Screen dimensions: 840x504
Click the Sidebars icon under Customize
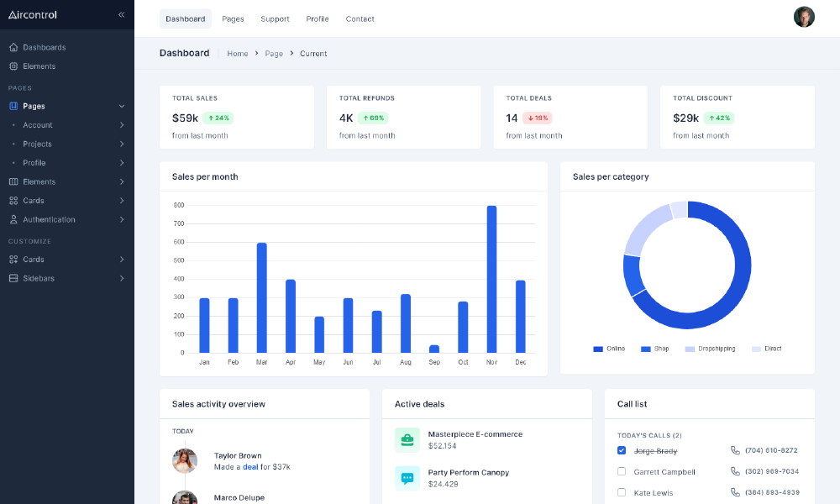click(x=13, y=278)
